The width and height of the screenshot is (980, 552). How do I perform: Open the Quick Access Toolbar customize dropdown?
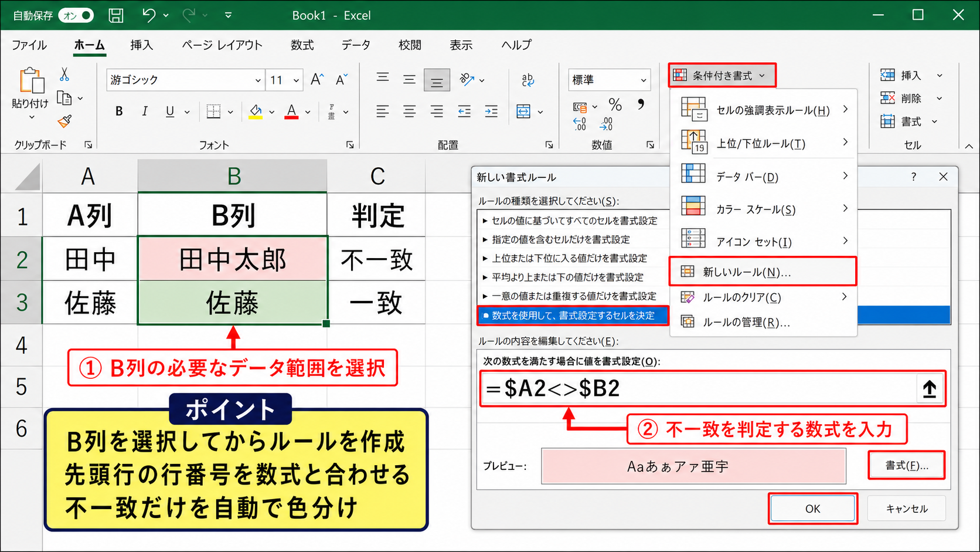[x=228, y=15]
